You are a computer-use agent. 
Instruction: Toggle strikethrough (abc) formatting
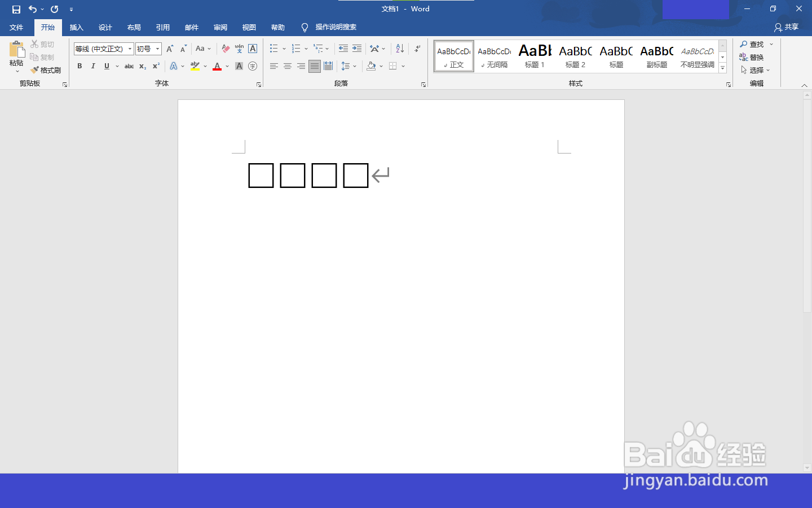tap(129, 66)
